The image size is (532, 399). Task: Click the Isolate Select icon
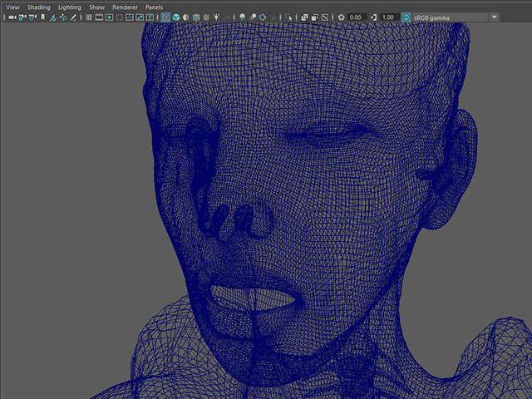(288, 17)
